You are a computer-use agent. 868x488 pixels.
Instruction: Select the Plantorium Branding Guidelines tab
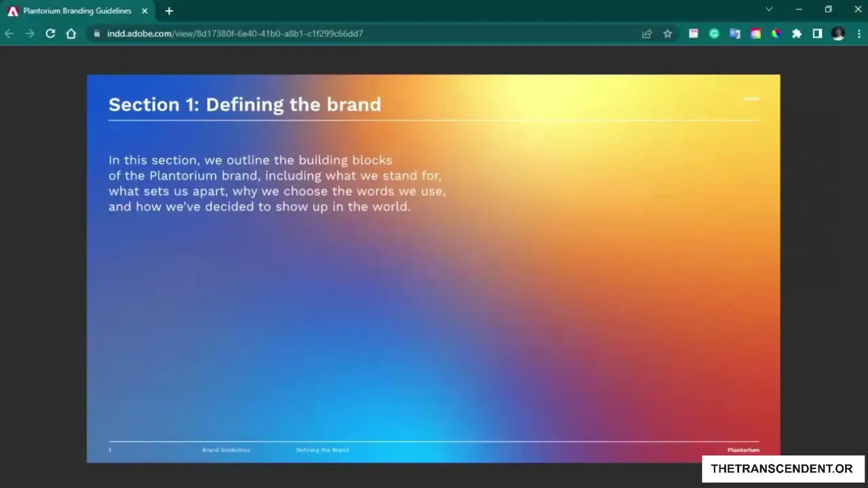click(x=79, y=11)
